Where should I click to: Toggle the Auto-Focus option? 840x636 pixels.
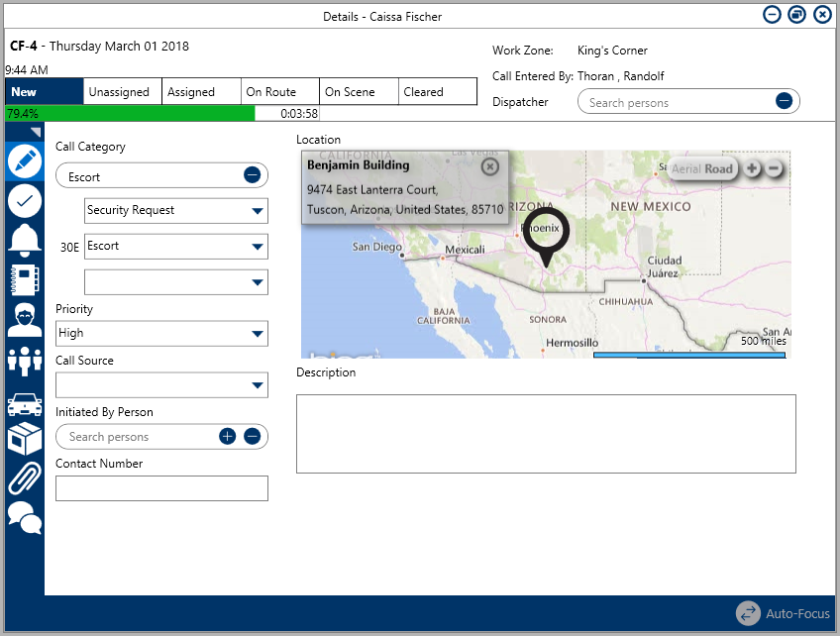[783, 613]
